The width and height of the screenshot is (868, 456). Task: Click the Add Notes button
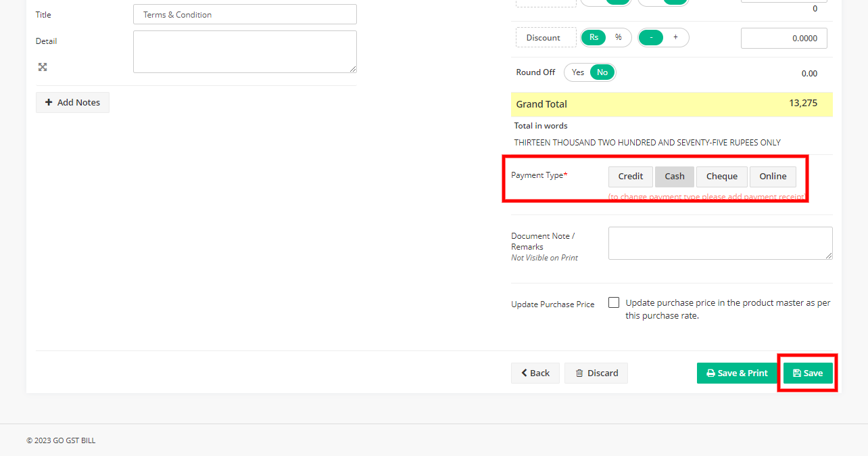click(72, 102)
